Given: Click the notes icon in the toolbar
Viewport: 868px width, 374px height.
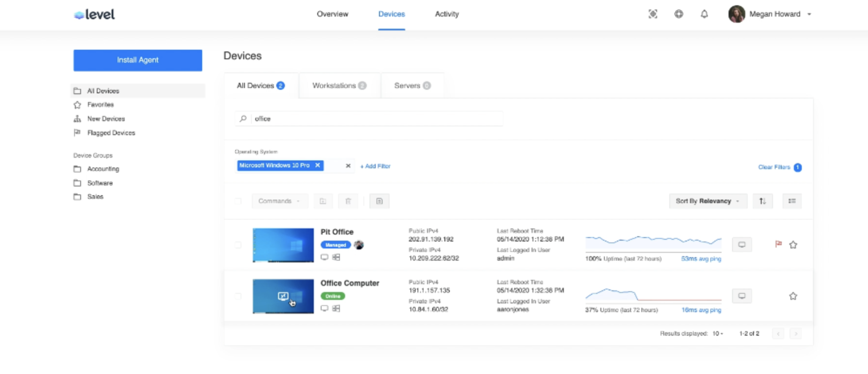Looking at the screenshot, I should point(380,201).
